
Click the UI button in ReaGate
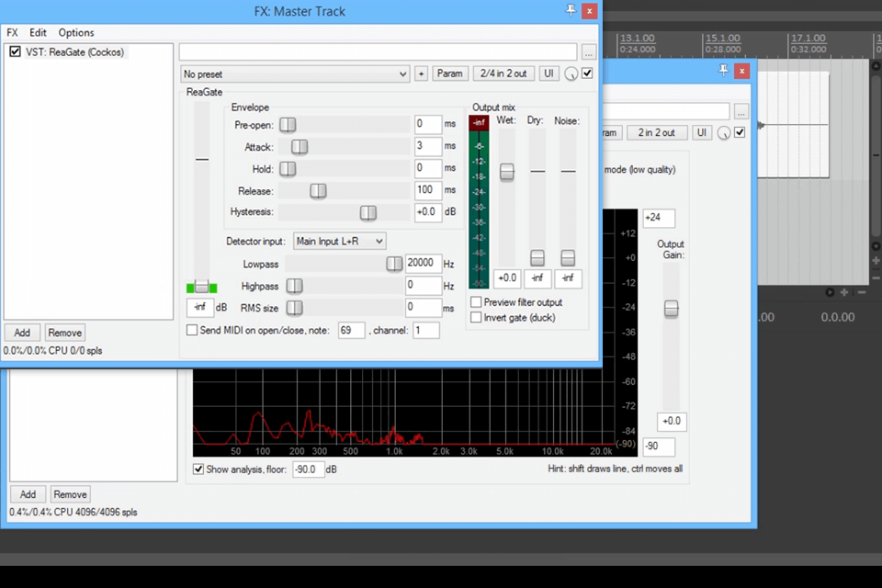(x=548, y=73)
